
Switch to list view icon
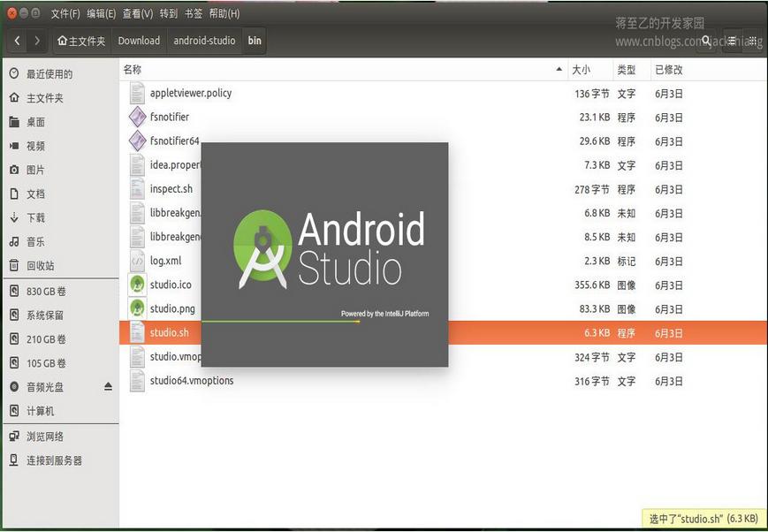732,41
